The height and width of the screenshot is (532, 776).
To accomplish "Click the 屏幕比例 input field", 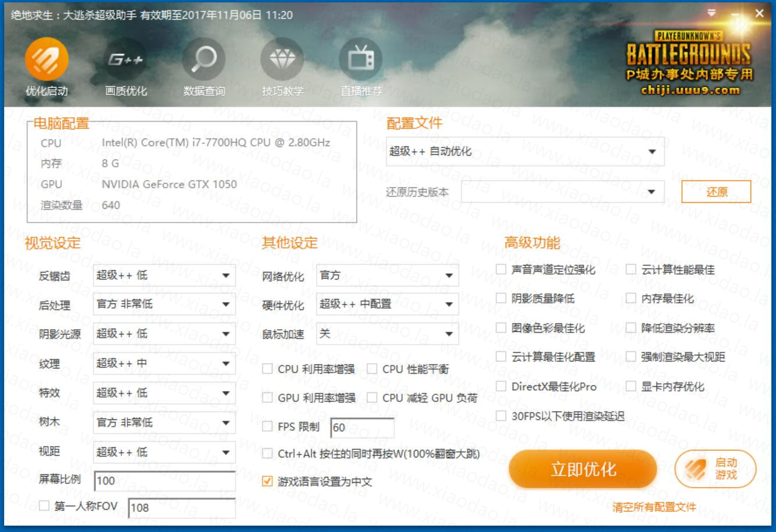I will (x=165, y=481).
